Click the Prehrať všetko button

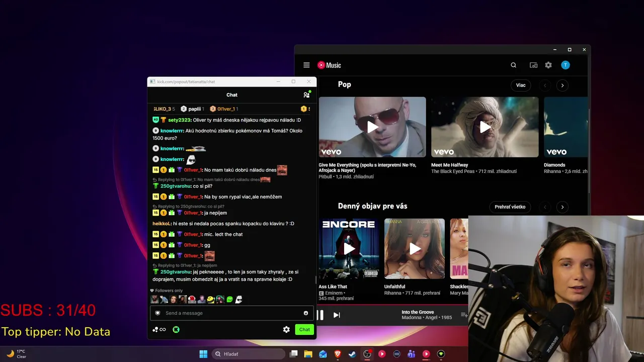click(x=510, y=207)
